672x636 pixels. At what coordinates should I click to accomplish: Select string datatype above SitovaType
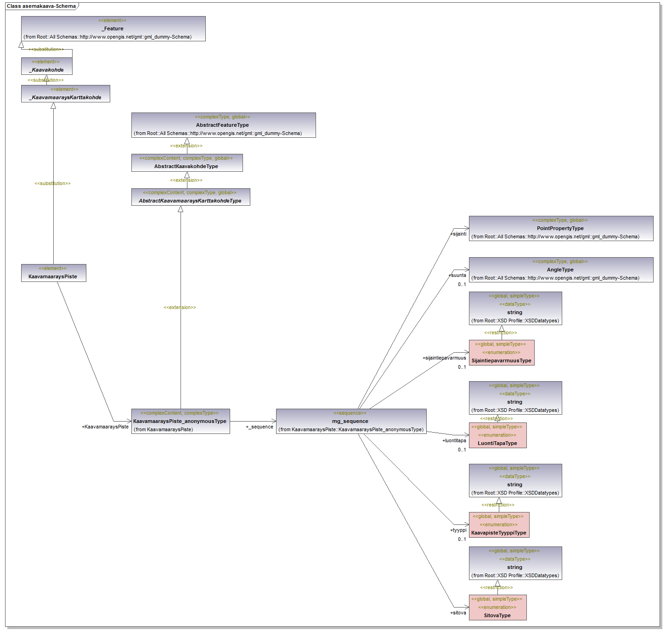515,563
